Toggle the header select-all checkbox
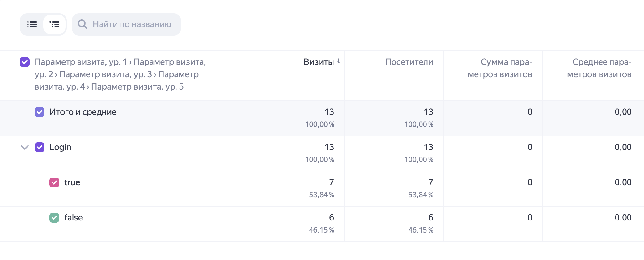Viewport: 644px width, 260px height. pyautogui.click(x=25, y=62)
